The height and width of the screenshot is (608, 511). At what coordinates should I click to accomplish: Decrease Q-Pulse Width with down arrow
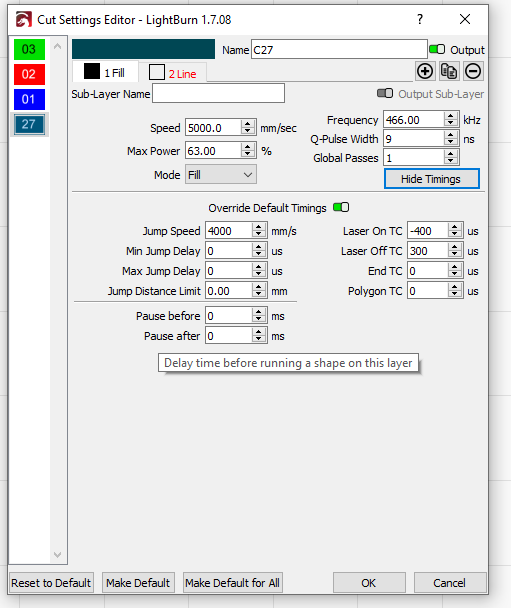450,142
